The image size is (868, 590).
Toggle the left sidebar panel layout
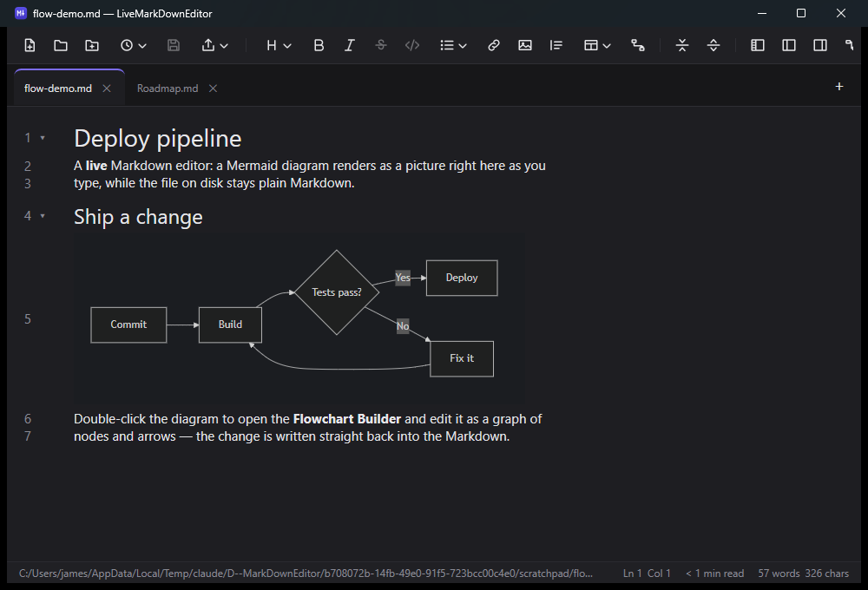pyautogui.click(x=757, y=45)
